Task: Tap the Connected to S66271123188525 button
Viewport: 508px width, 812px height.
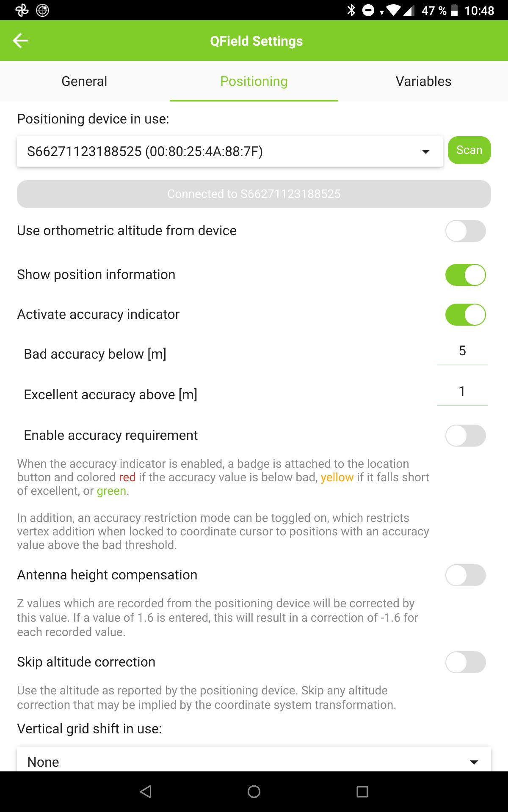Action: (254, 194)
